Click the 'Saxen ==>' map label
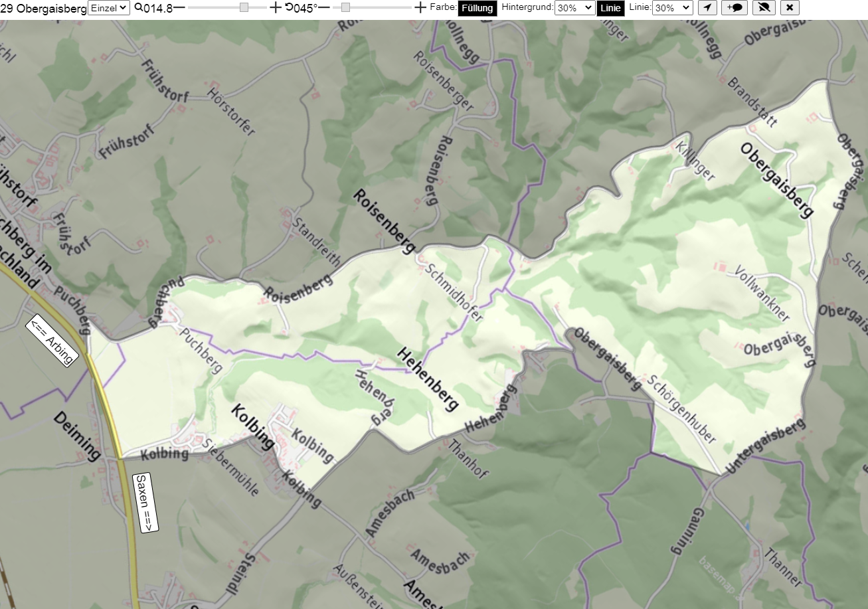The image size is (868, 609). pyautogui.click(x=146, y=503)
